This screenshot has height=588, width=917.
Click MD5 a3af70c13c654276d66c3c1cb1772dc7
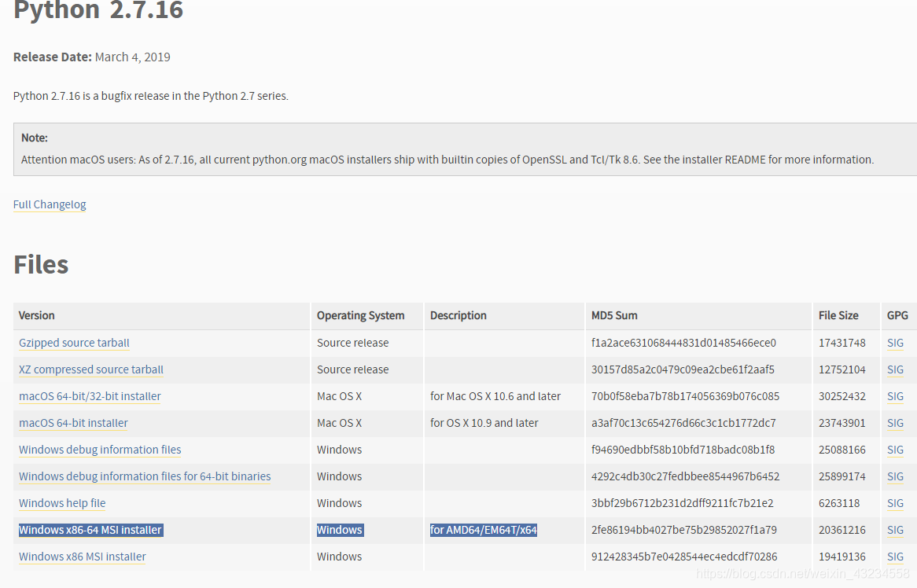coord(683,423)
